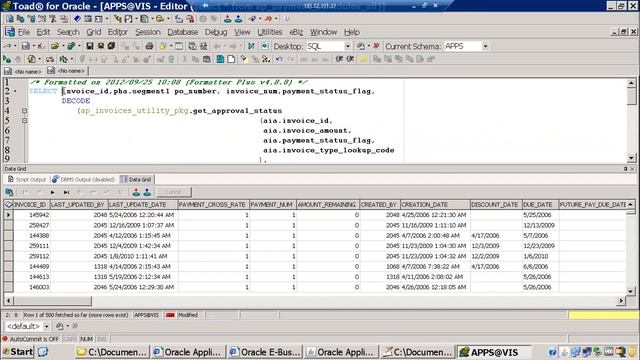Click the AutoCommit is OFF status indicator
The image size is (640, 360).
click(31, 339)
